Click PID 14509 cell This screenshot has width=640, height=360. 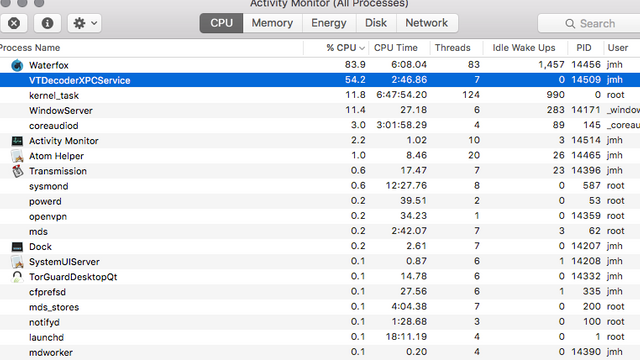586,80
